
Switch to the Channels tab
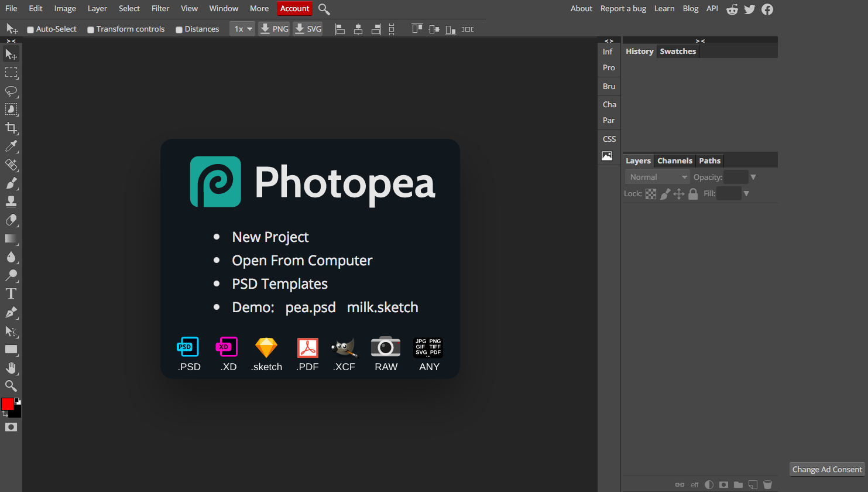pos(675,161)
